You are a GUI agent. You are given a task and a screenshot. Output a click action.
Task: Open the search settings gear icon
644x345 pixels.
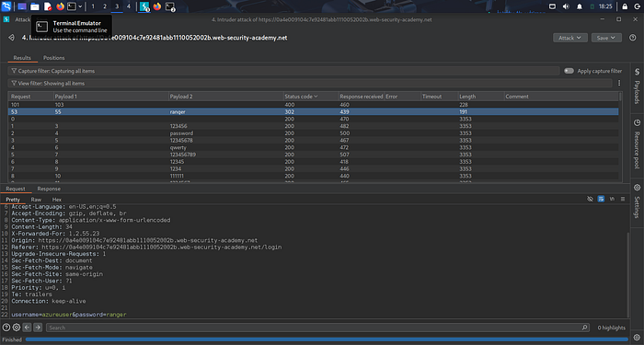[x=17, y=328]
